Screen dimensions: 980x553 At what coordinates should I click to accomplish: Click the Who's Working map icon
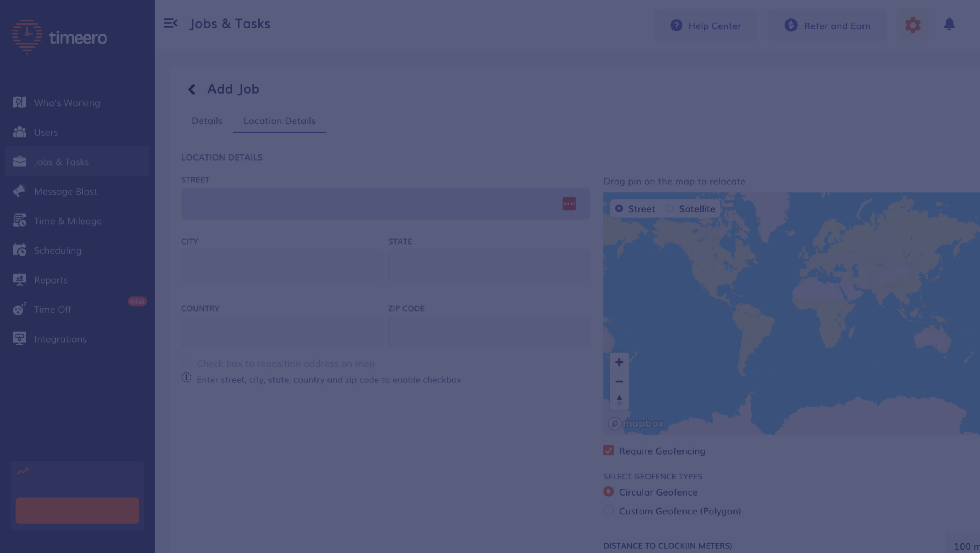click(x=20, y=102)
